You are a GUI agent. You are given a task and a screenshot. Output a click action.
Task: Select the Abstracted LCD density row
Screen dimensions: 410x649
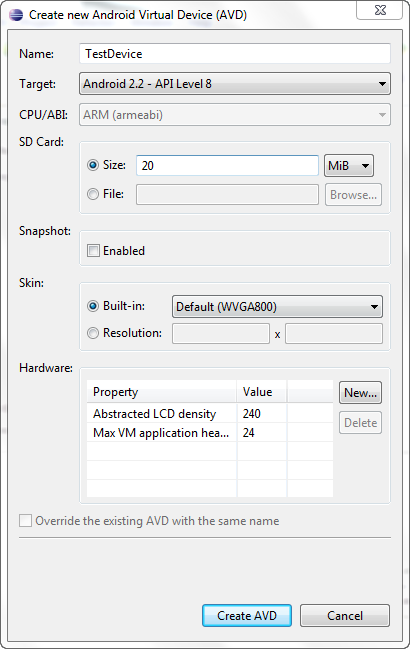pyautogui.click(x=210, y=413)
